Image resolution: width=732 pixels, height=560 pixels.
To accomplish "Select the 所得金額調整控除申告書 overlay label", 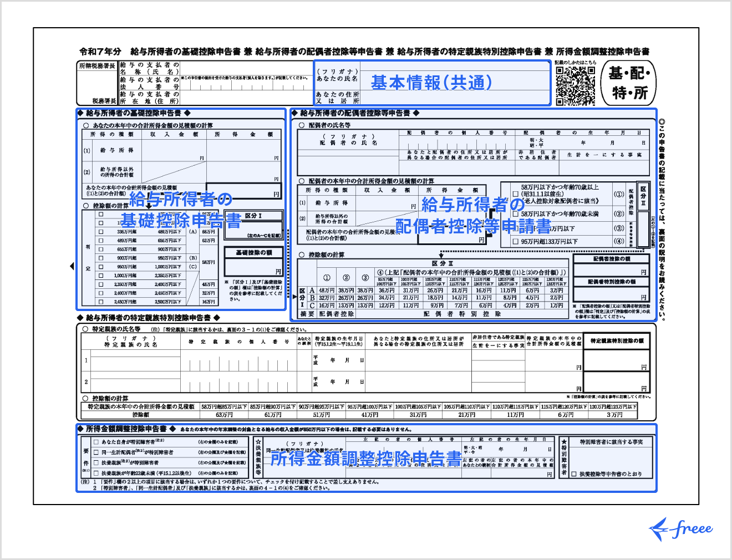I will 366,459.
